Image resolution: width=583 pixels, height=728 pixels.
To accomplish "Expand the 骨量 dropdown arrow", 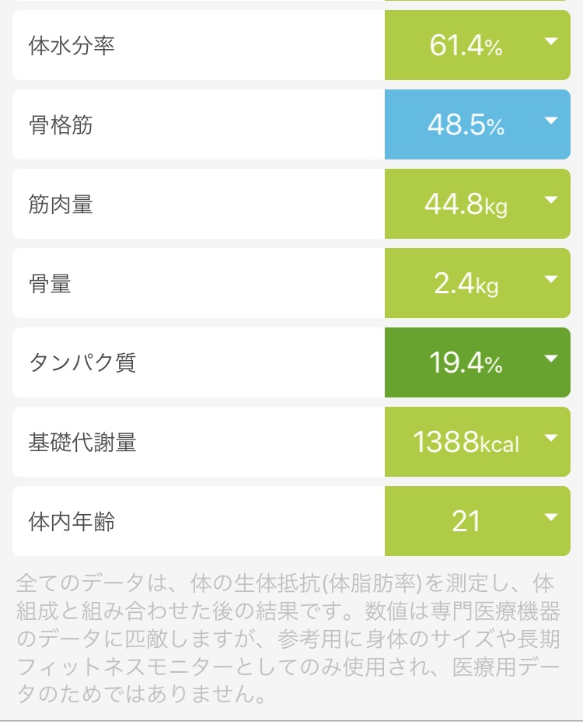I will 550,279.
